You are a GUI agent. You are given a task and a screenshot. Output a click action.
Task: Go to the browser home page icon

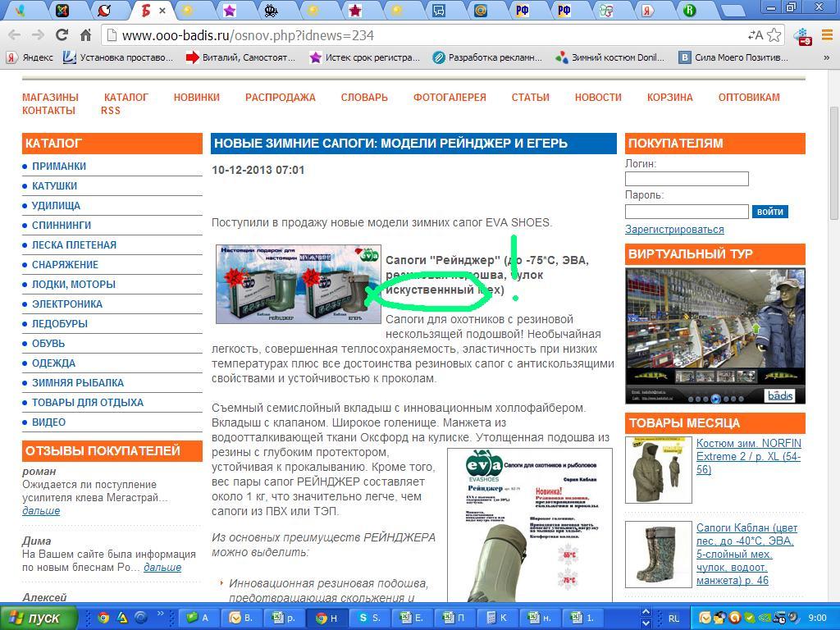pos(85,35)
